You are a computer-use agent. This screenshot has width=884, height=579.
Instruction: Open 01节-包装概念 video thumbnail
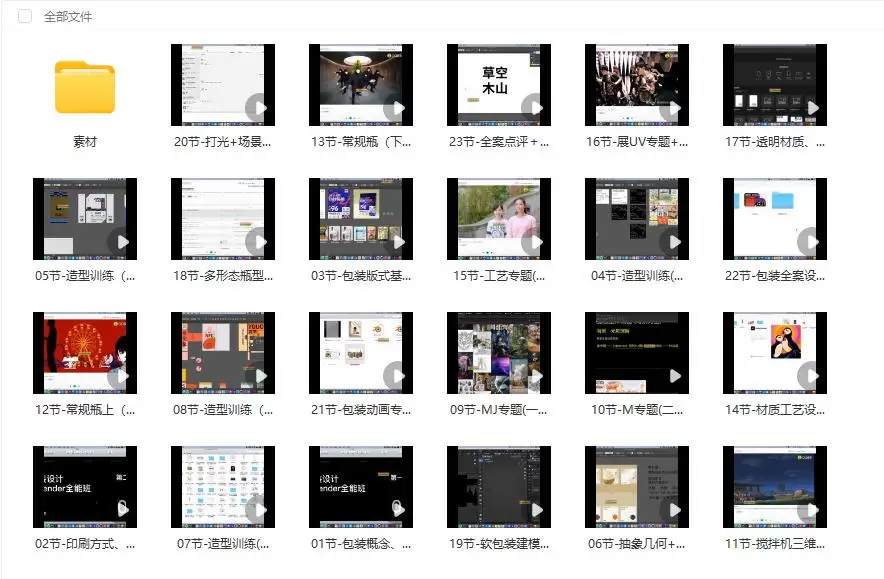[x=360, y=487]
